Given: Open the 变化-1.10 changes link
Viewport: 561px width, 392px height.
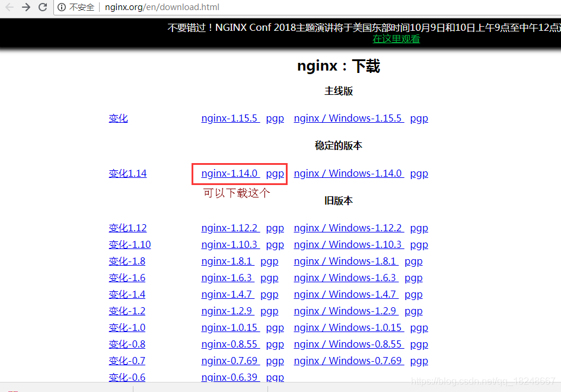Looking at the screenshot, I should (130, 245).
